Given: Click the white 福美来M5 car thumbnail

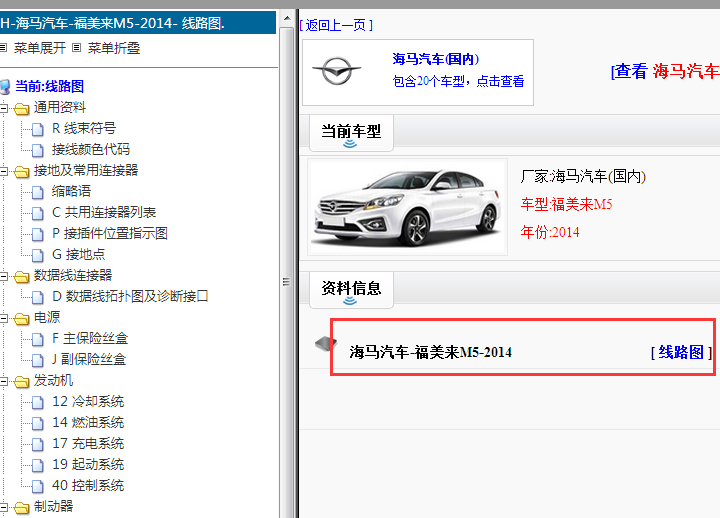Looking at the screenshot, I should [x=407, y=207].
